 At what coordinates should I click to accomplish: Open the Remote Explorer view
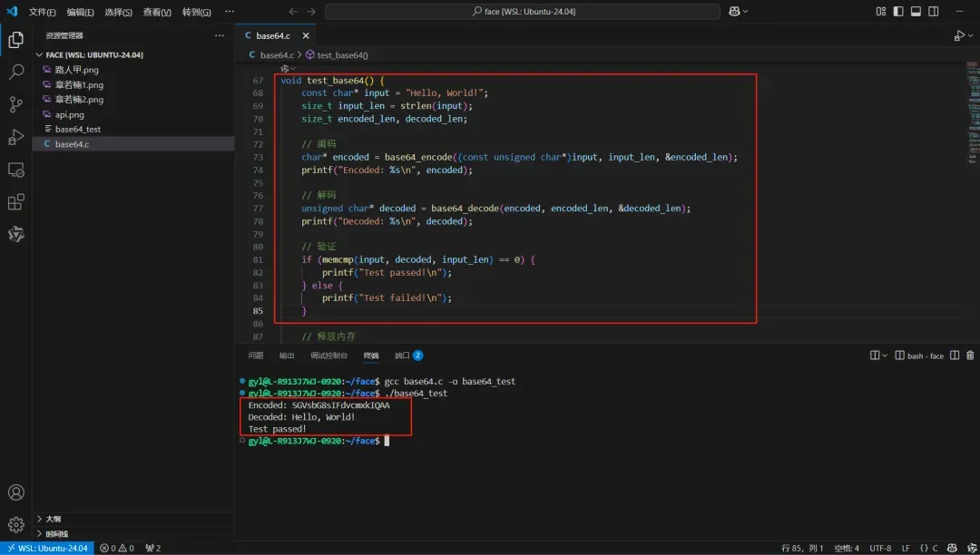[x=15, y=170]
